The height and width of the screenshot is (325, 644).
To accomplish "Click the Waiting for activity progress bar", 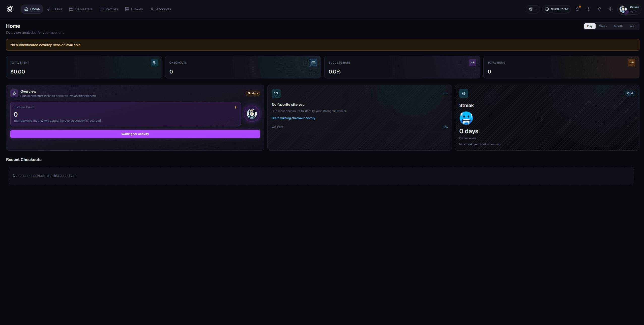I will tap(135, 134).
